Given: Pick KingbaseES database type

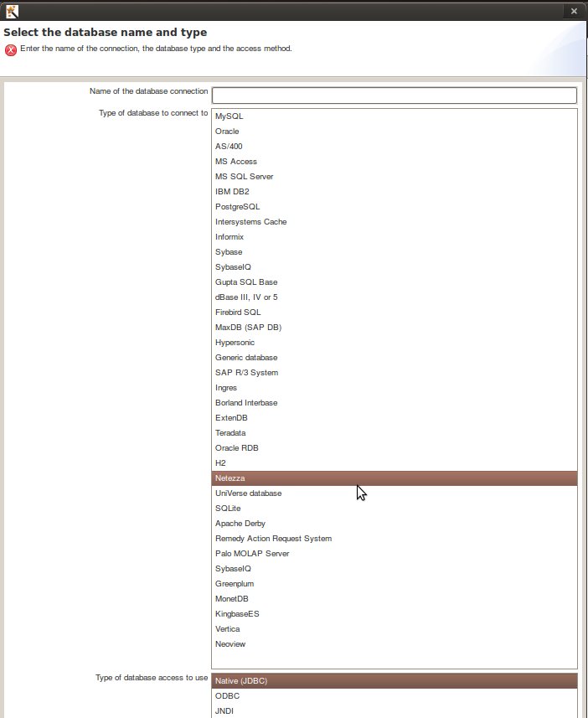Looking at the screenshot, I should pyautogui.click(x=395, y=615).
